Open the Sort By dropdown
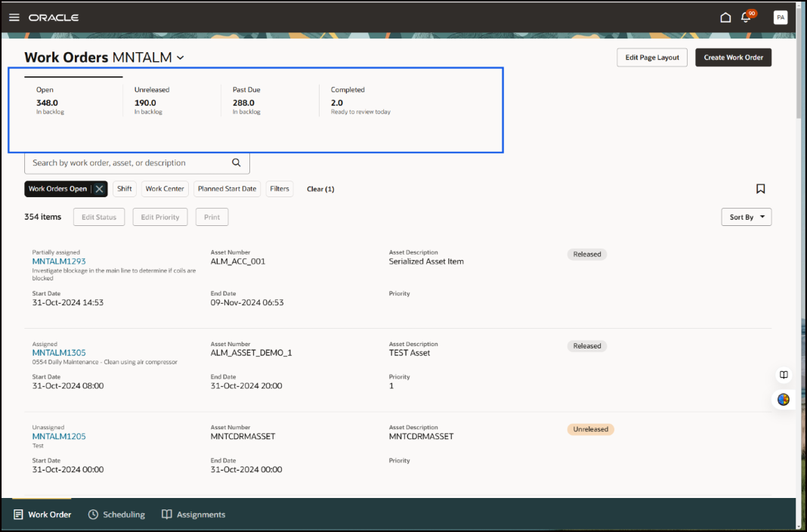807x532 pixels. (x=747, y=217)
